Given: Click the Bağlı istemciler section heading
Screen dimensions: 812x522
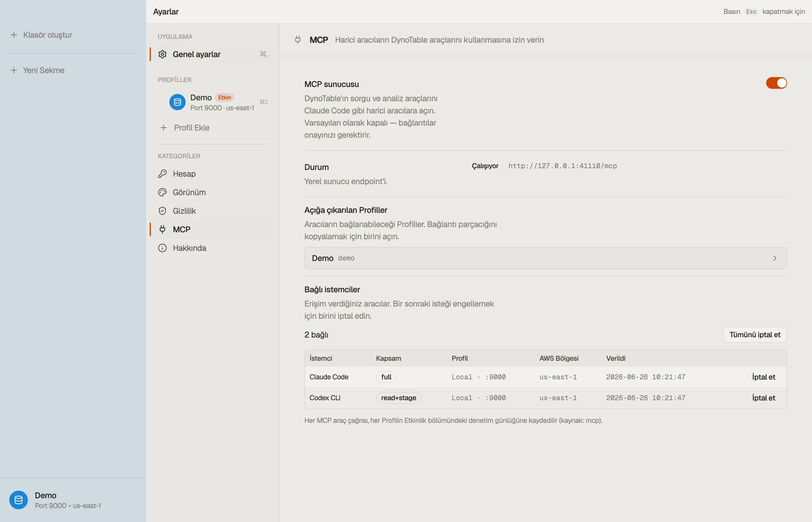Looking at the screenshot, I should 332,289.
